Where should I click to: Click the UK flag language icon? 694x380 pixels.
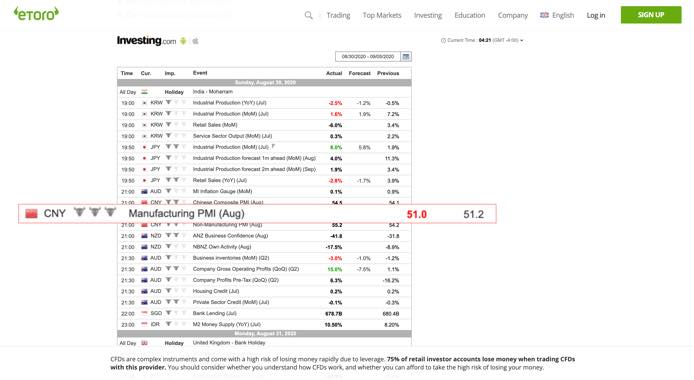click(544, 15)
